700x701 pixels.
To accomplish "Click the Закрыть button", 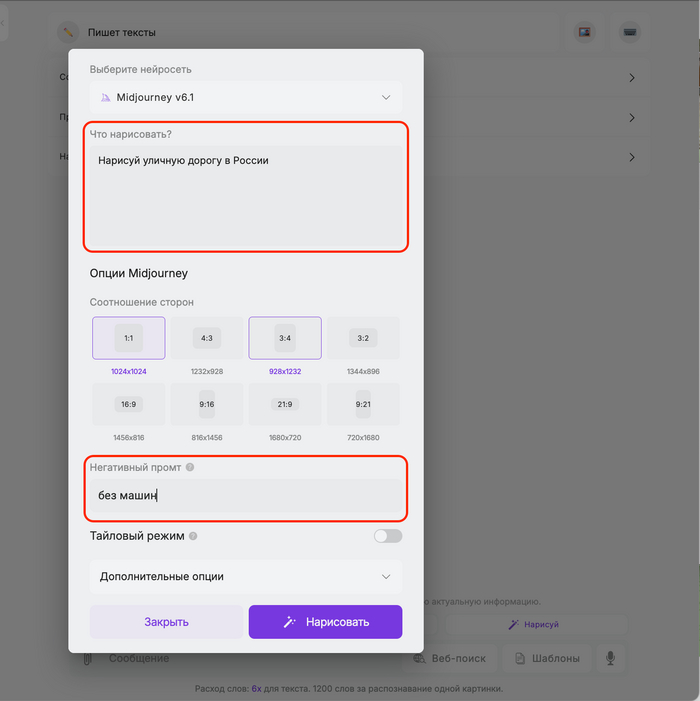I will click(166, 622).
